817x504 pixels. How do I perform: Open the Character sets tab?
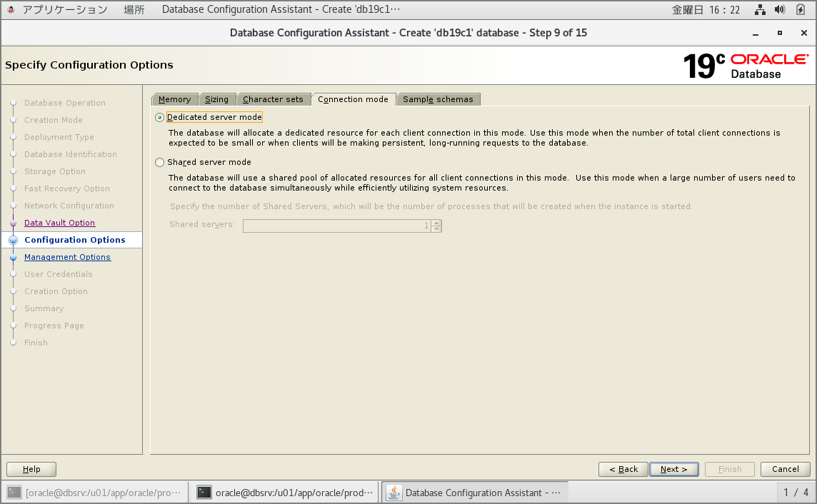click(x=273, y=99)
